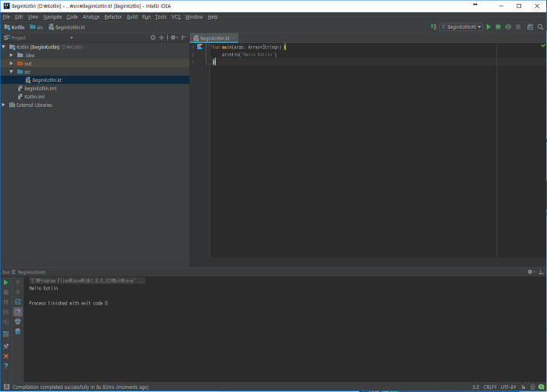The height and width of the screenshot is (392, 547).
Task: Rerun the program from the Run panel
Action: pos(6,283)
